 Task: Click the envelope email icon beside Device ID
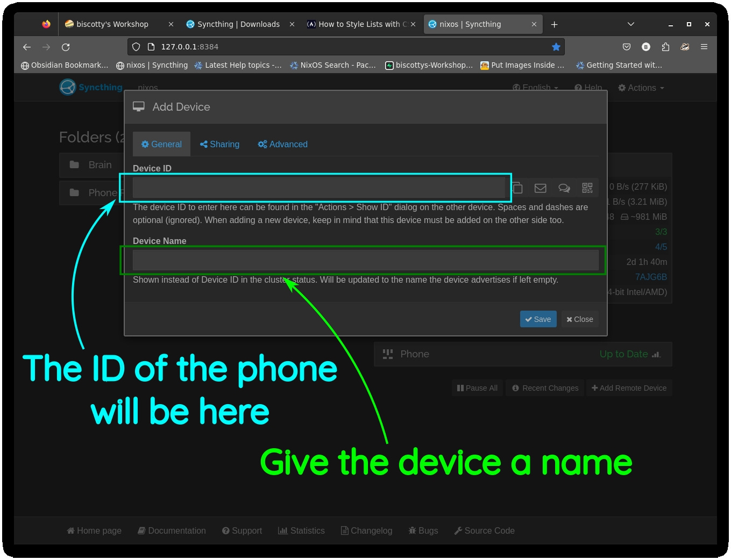pos(541,188)
